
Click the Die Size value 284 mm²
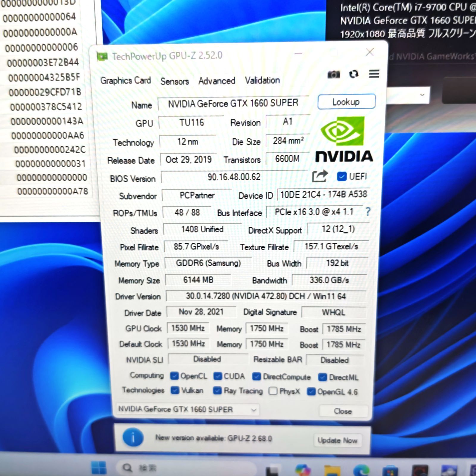pyautogui.click(x=288, y=141)
